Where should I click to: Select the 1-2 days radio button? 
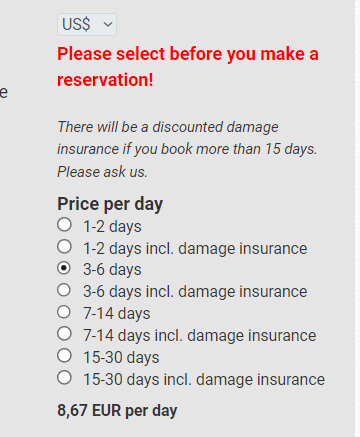(x=64, y=225)
